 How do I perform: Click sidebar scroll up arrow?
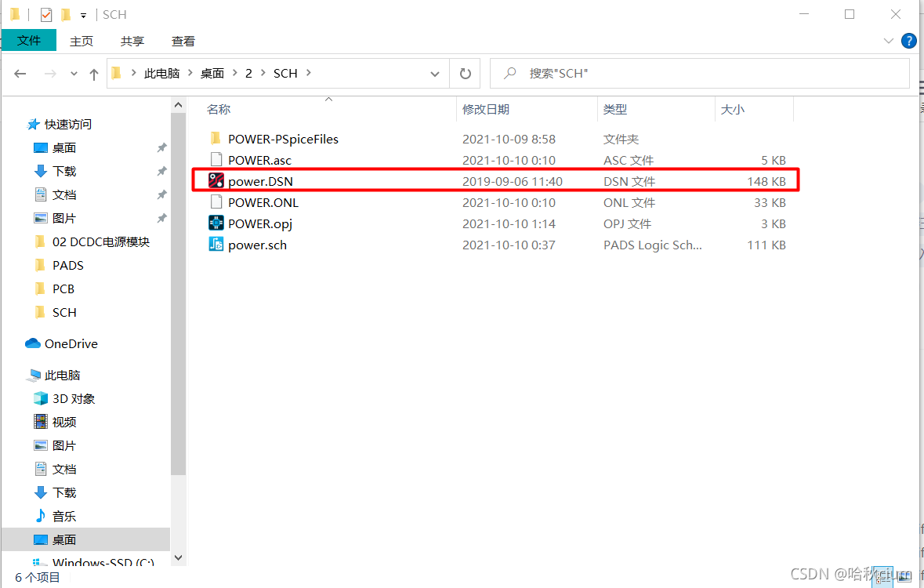point(178,105)
